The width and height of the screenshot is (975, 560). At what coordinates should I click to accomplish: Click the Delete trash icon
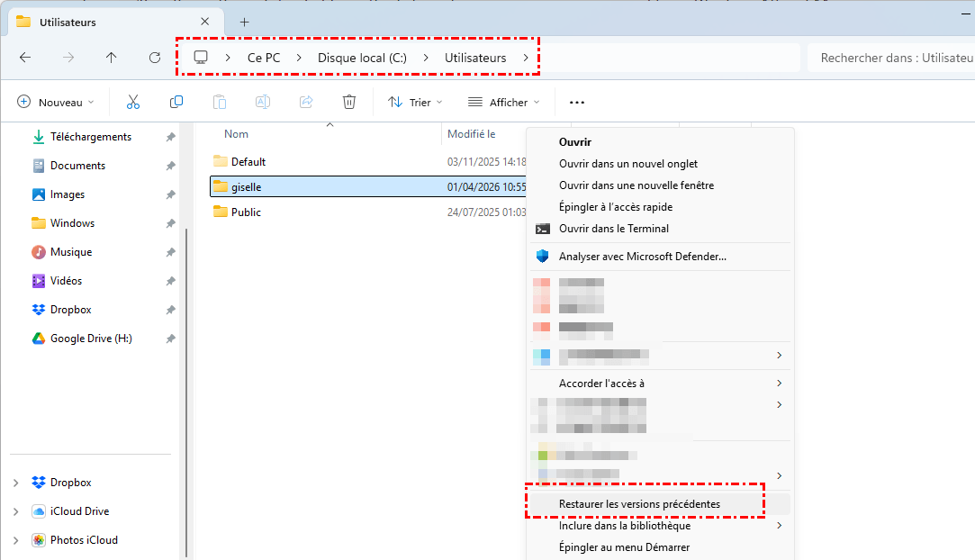point(349,102)
